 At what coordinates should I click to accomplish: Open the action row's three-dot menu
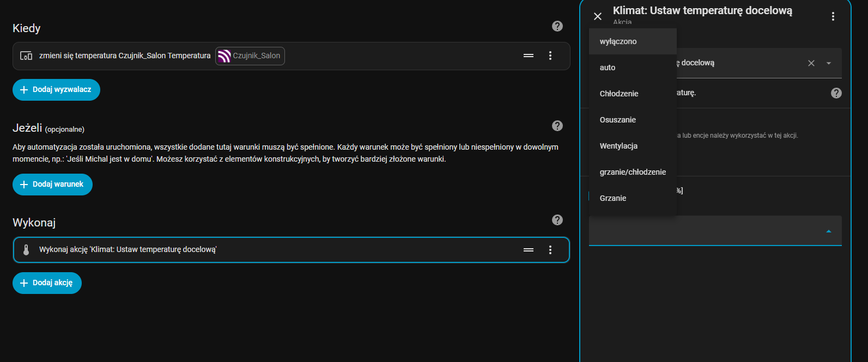550,250
